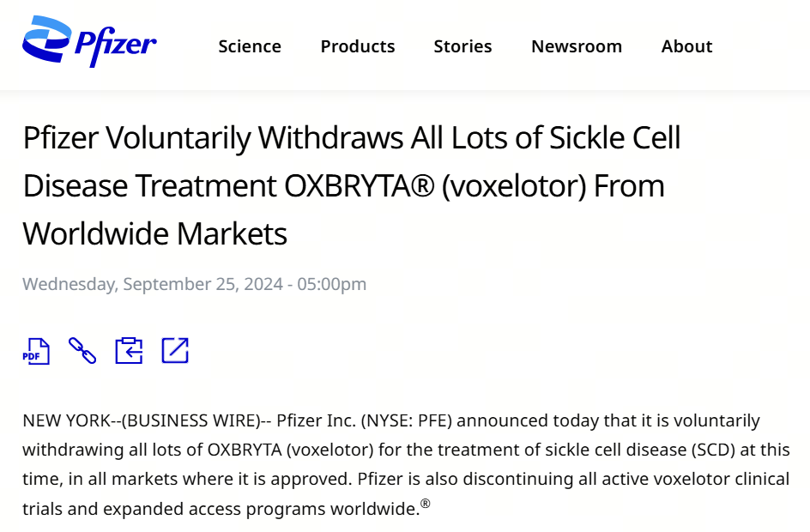Screen dimensions: 810x532
Task: Click "Pfizer Inc." in the body paragraph
Action: pyautogui.click(x=316, y=420)
